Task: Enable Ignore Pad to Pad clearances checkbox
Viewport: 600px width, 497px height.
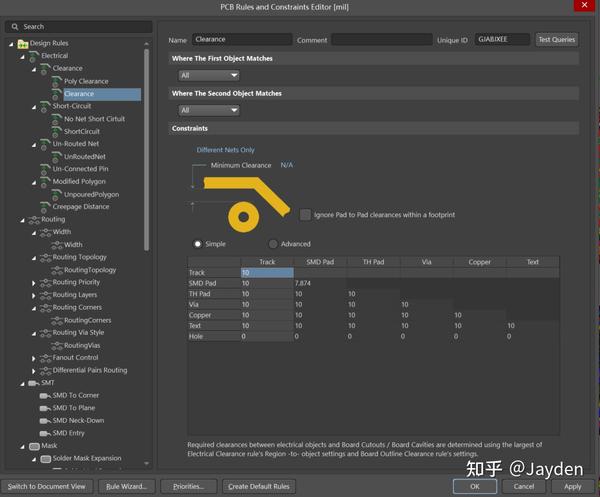Action: (x=305, y=215)
